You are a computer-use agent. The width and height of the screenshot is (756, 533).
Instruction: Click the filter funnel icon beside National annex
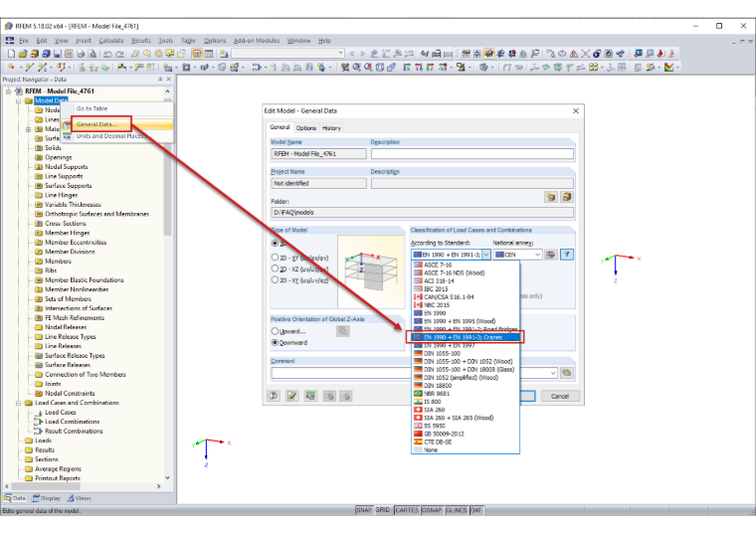click(567, 255)
